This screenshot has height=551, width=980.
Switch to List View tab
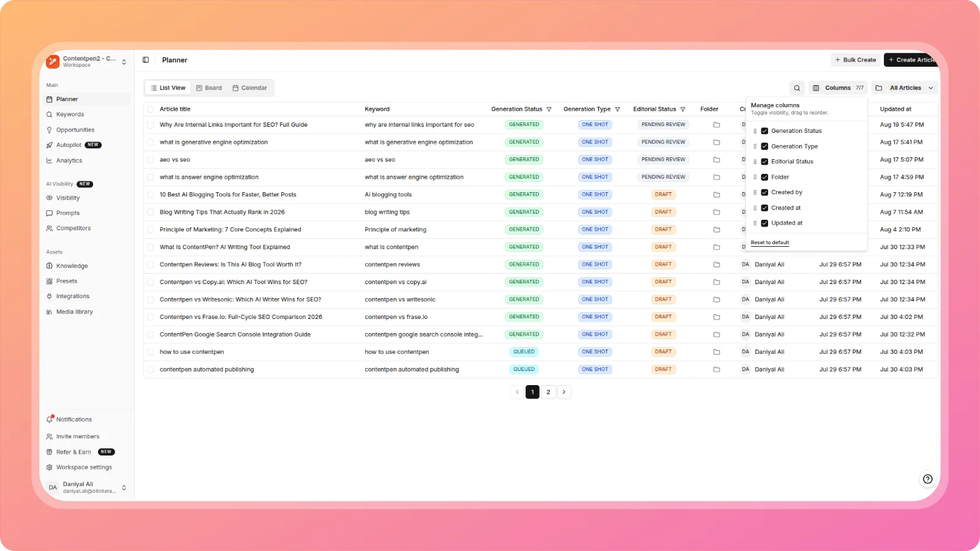(x=168, y=88)
